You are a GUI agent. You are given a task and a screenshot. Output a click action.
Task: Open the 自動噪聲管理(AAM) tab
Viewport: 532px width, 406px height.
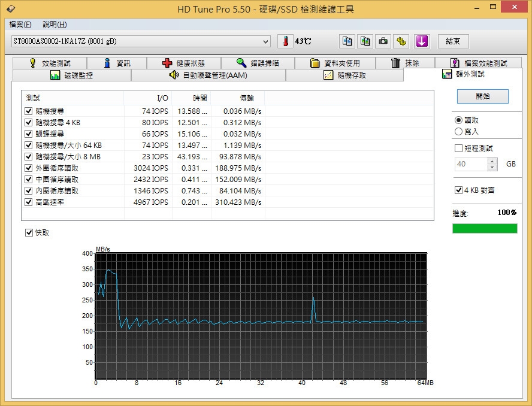pos(208,75)
